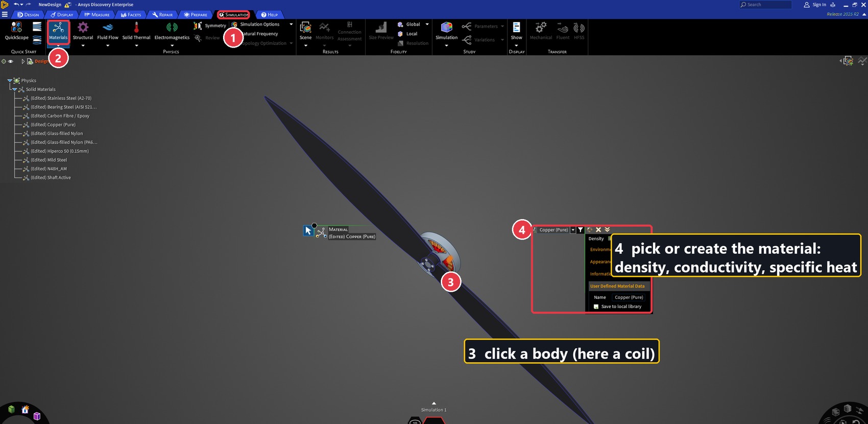Close the material popup with the X icon
The width and height of the screenshot is (868, 424).
coord(598,230)
